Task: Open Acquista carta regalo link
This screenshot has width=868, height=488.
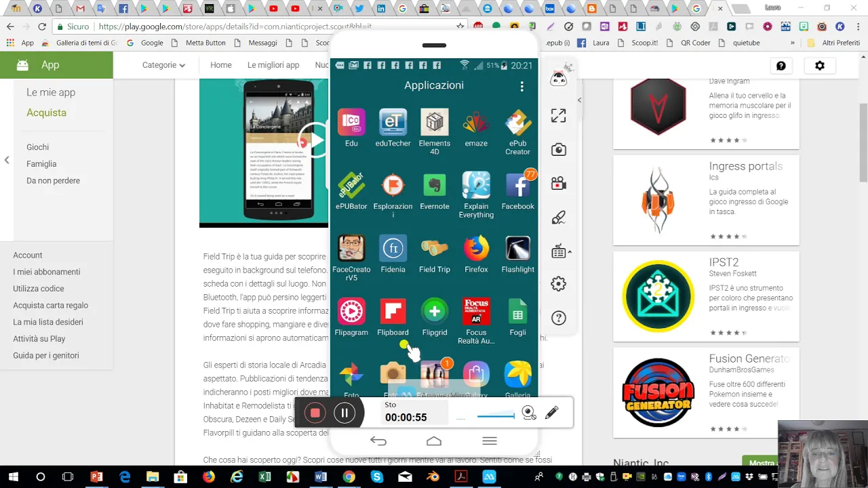Action: 51,306
